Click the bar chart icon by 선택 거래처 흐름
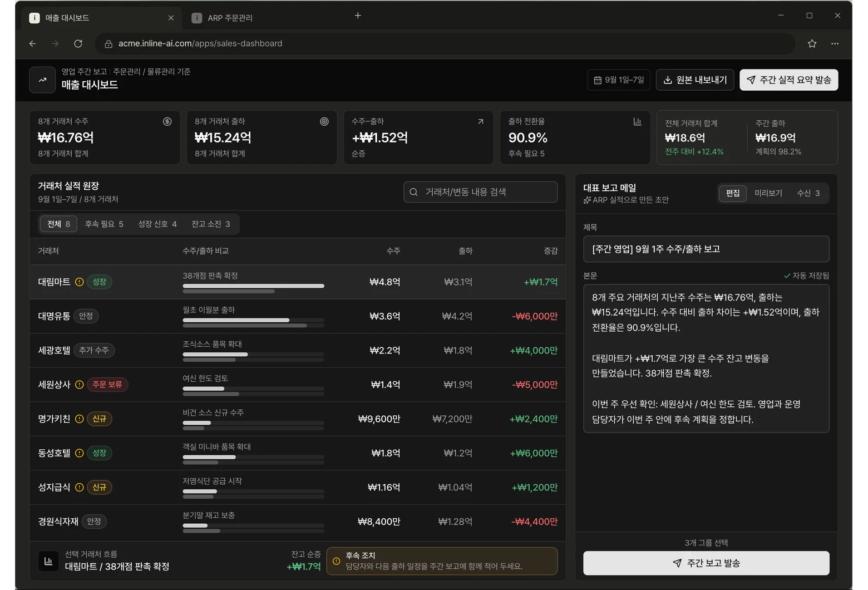 tap(48, 561)
